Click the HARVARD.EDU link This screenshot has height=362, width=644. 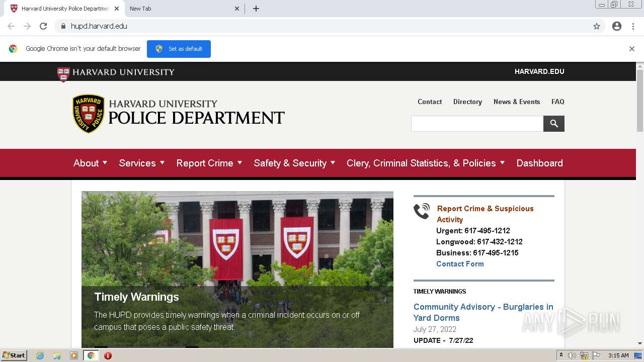click(539, 71)
